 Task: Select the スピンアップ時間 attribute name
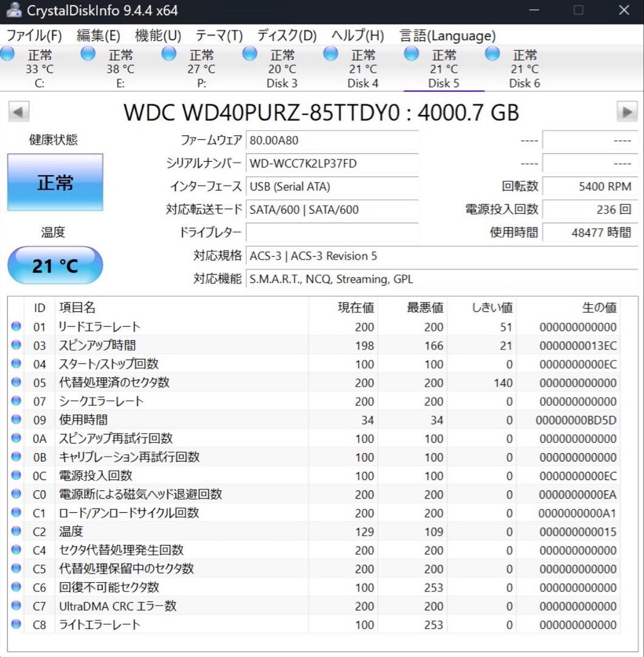click(97, 346)
